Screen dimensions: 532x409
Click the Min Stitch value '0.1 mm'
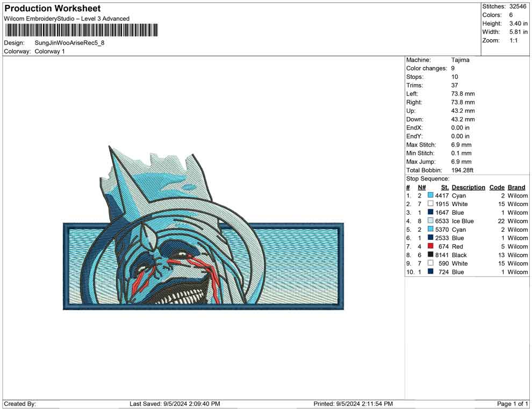pyautogui.click(x=462, y=153)
